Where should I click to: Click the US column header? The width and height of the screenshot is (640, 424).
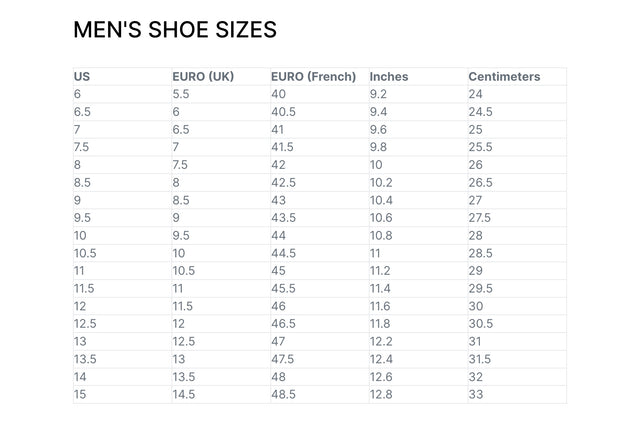pos(82,76)
